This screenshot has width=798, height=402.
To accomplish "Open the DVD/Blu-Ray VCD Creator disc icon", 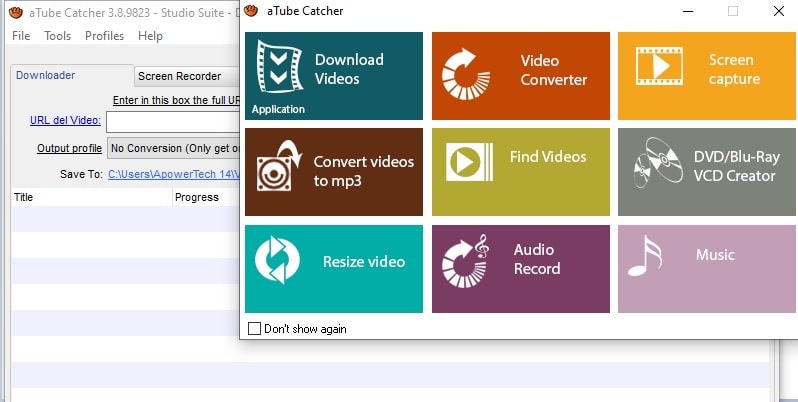I will (x=658, y=162).
